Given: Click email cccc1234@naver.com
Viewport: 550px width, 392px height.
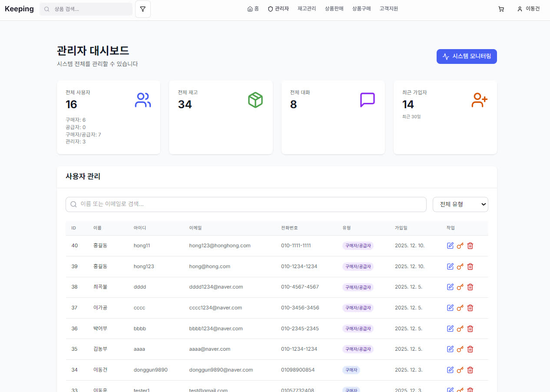Looking at the screenshot, I should [x=215, y=308].
